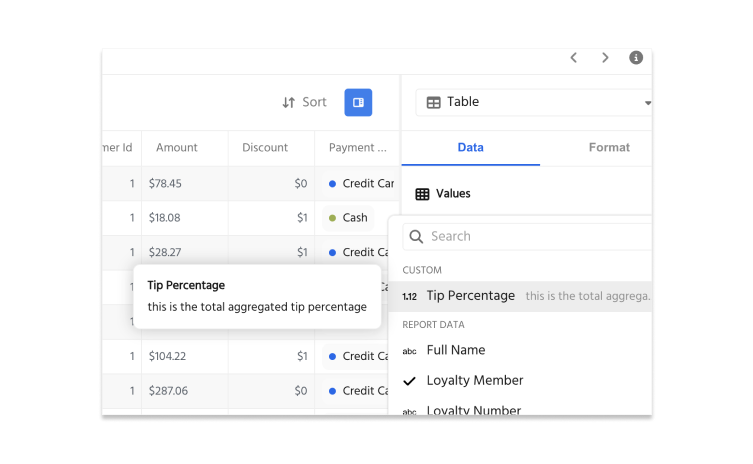Image resolution: width=753 pixels, height=464 pixels.
Task: Toggle the blue side panel button
Action: (x=358, y=102)
